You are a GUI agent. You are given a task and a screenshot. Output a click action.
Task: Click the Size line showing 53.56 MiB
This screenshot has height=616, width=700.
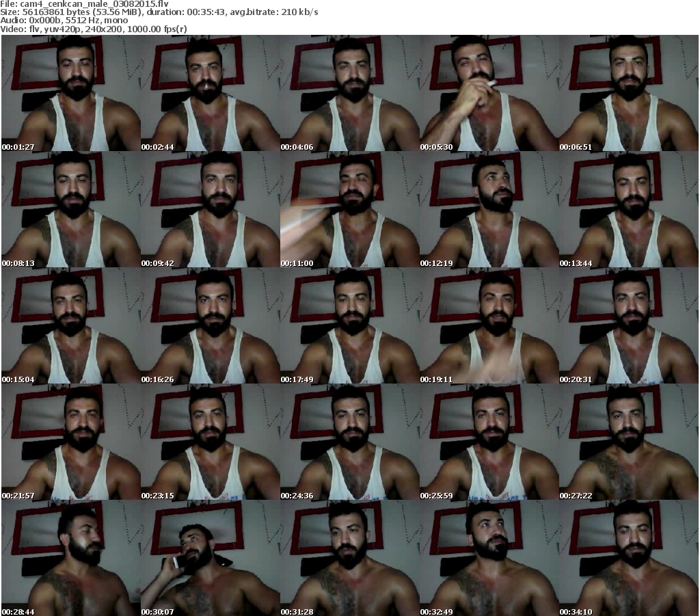(x=159, y=12)
